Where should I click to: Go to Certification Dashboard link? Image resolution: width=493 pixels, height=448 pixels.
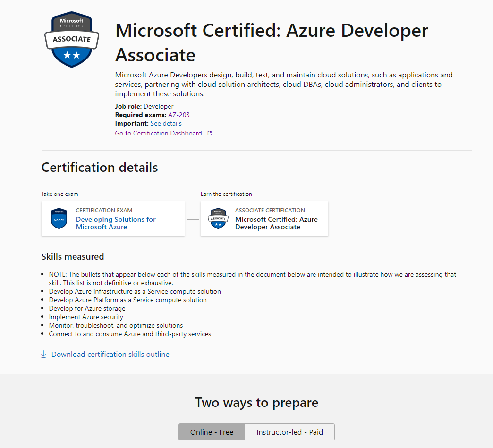click(x=159, y=133)
